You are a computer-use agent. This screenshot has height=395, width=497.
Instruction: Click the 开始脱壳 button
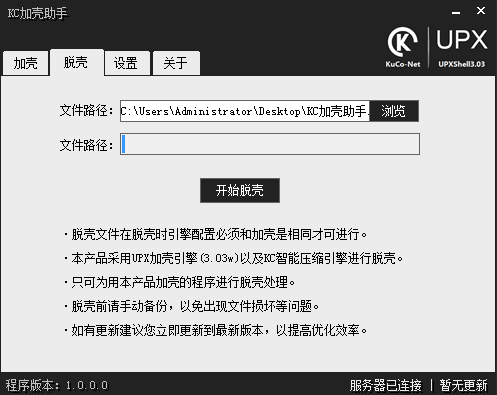[240, 190]
